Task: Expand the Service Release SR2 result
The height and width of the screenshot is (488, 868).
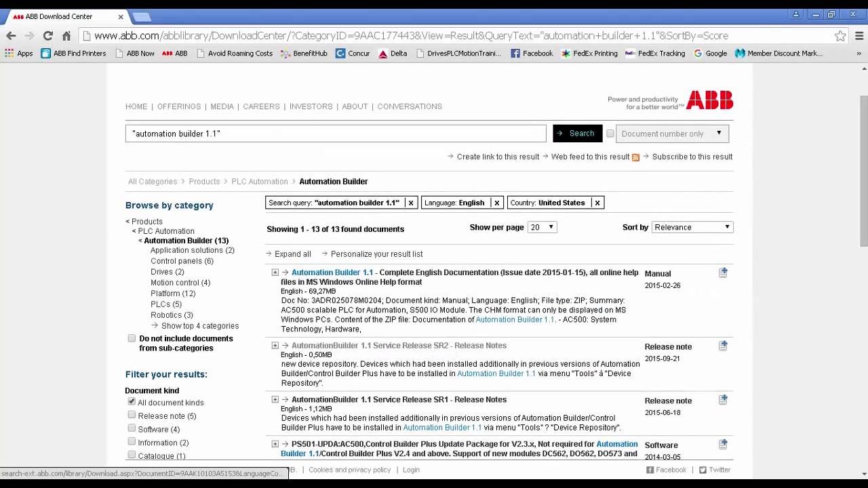Action: pos(275,346)
